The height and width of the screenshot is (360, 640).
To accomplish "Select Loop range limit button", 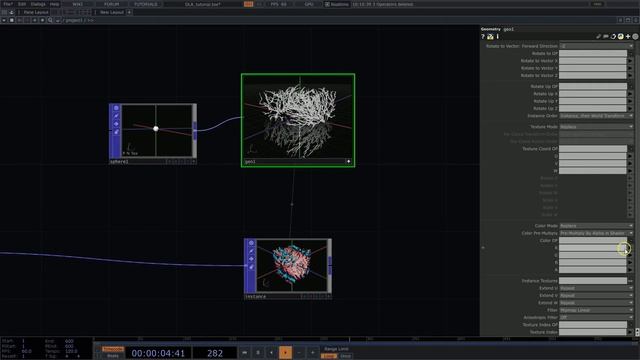I will (329, 356).
